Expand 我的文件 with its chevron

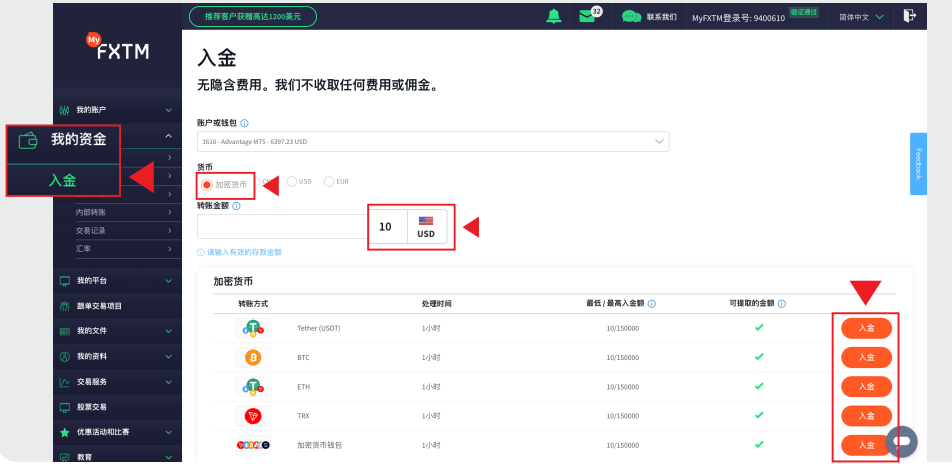click(169, 332)
